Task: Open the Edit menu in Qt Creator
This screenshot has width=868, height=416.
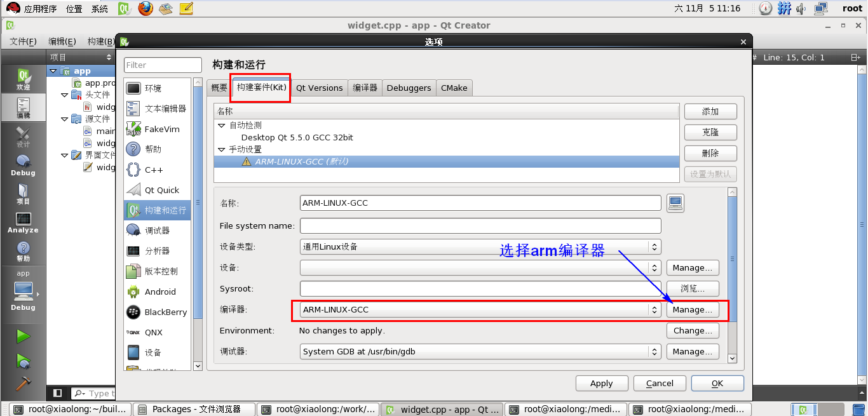Action: (x=62, y=41)
